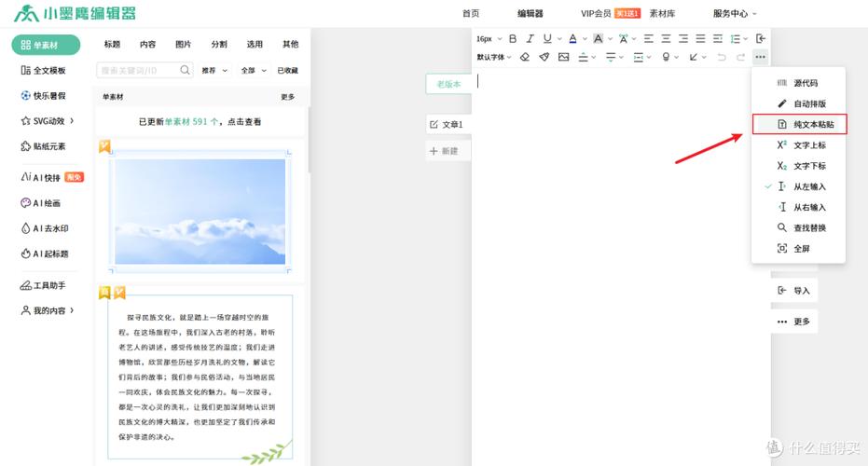Screen dimensions: 868x466
Task: Switch to 全屏 fullscreen mode
Action: tap(798, 249)
